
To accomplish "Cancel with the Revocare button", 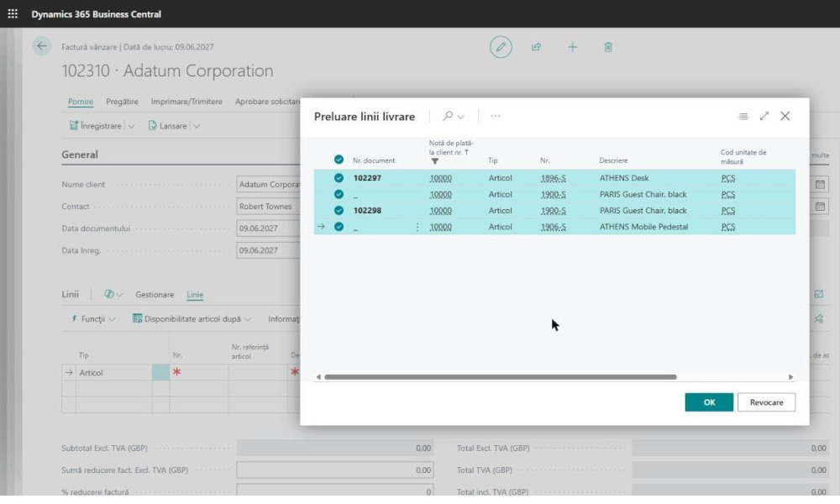I will tap(766, 402).
